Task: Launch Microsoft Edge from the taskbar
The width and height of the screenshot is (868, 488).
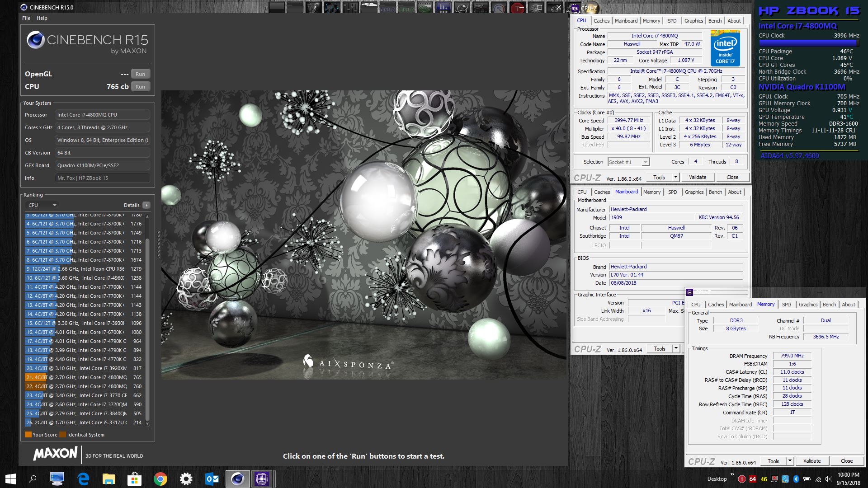Action: pyautogui.click(x=83, y=479)
